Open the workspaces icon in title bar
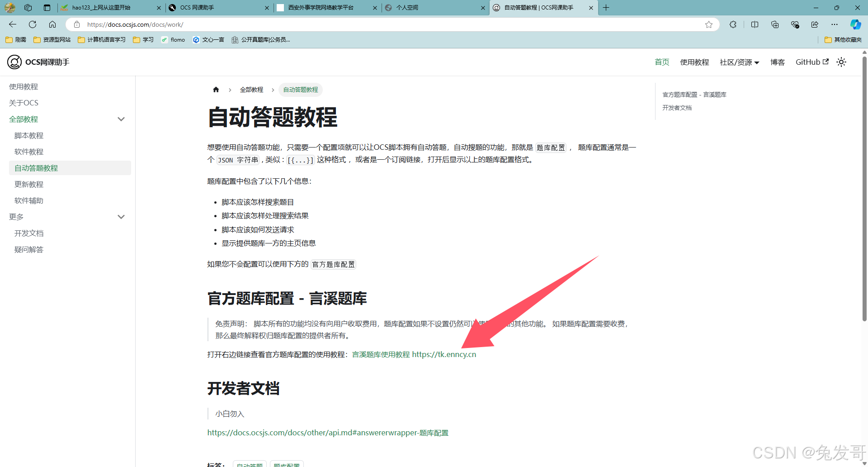The image size is (868, 467). (28, 8)
